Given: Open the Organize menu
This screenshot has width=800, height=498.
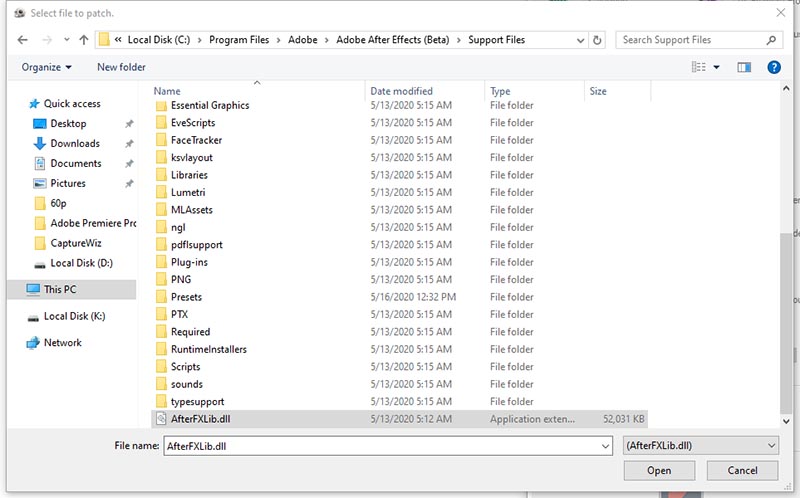Looking at the screenshot, I should coord(46,67).
